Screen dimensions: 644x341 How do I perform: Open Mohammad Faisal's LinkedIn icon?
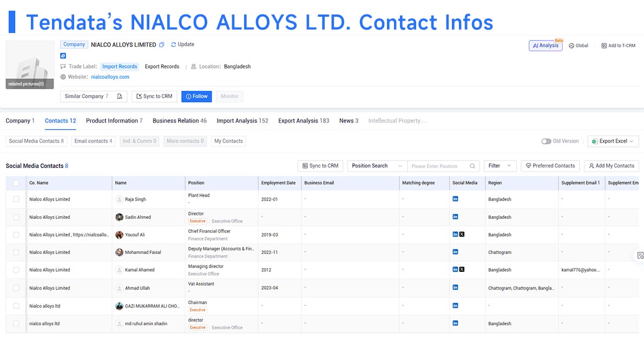[455, 252]
